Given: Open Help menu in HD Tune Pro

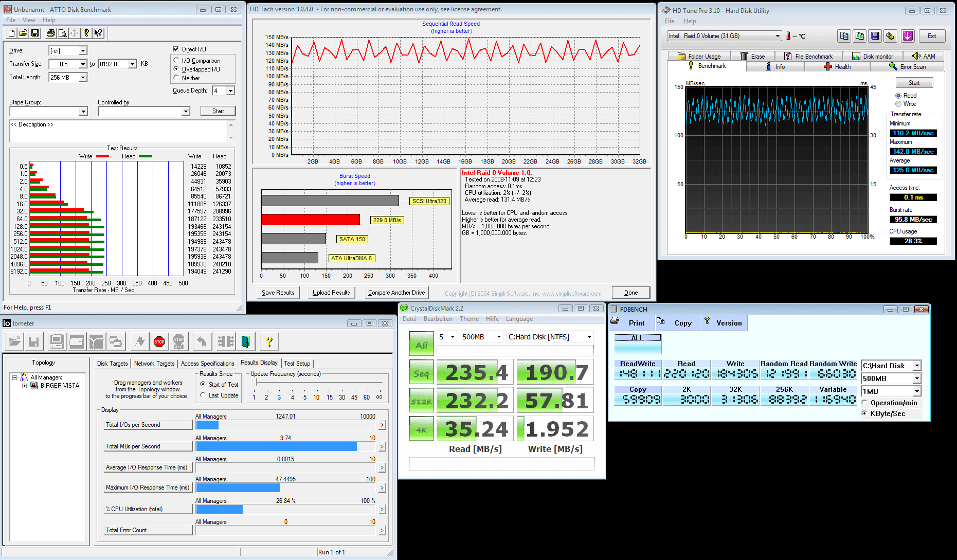Looking at the screenshot, I should [690, 21].
